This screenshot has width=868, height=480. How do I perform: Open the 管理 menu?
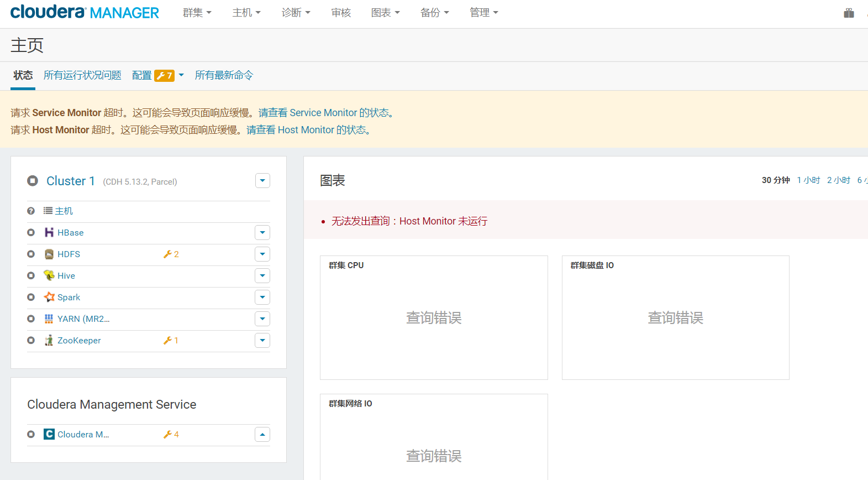coord(484,13)
